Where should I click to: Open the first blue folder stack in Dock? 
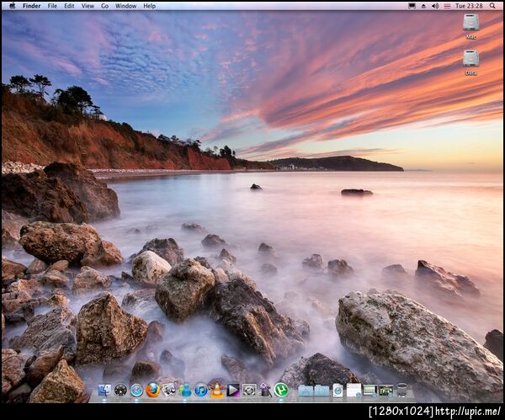306,391
